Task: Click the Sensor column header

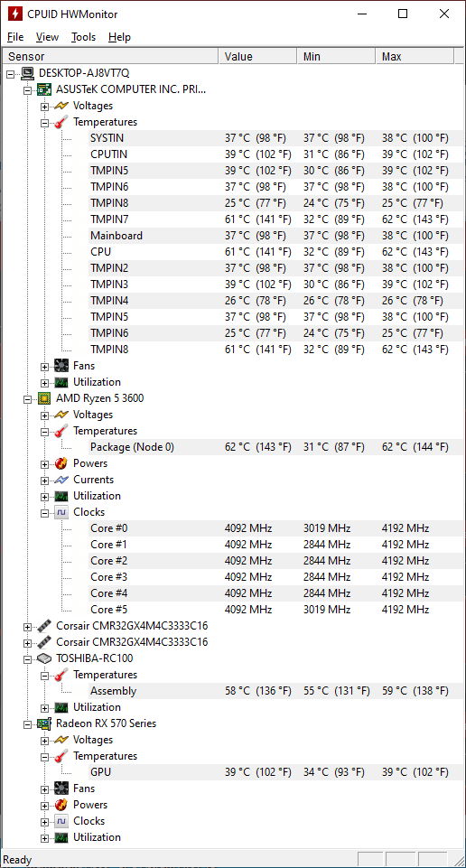Action: [111, 57]
